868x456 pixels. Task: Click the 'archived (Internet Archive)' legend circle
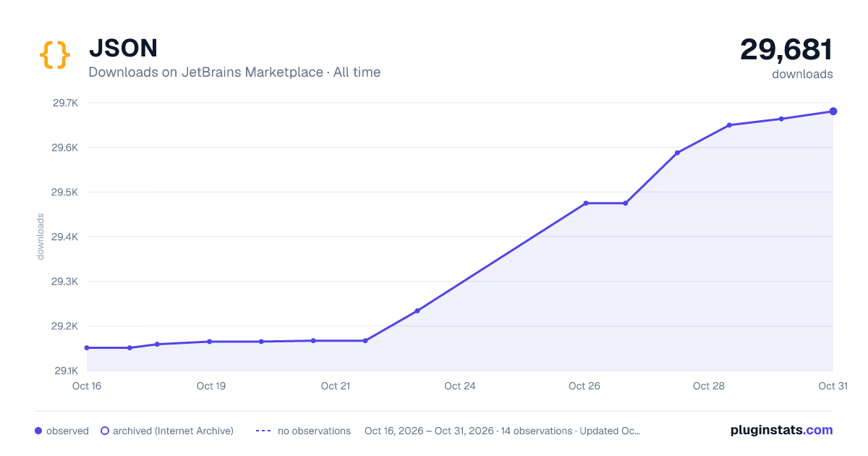[105, 431]
